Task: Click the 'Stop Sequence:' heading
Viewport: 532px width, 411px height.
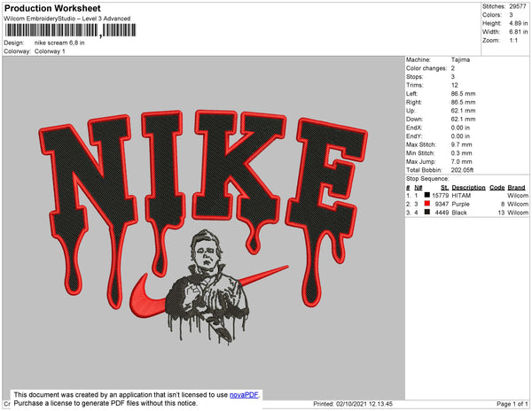Action: (x=427, y=179)
